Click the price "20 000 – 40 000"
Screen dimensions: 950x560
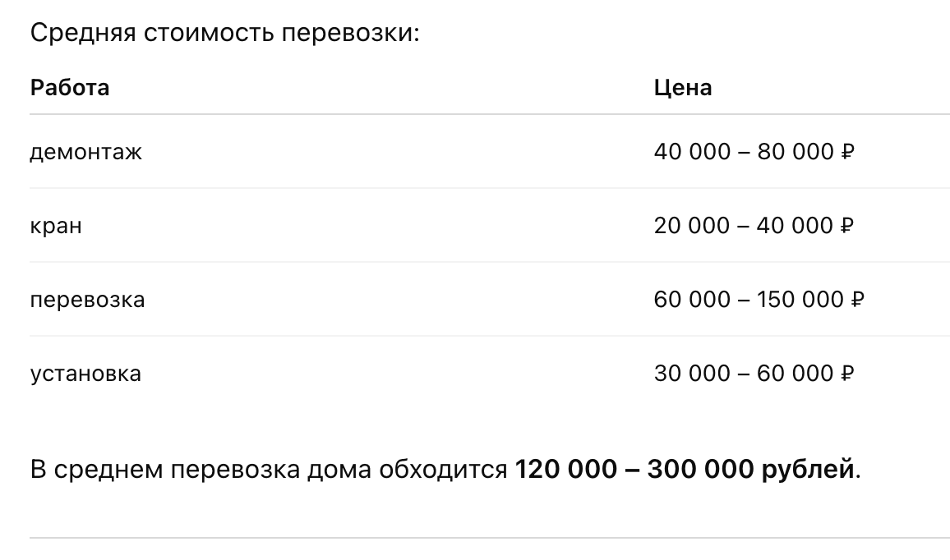coord(743,226)
